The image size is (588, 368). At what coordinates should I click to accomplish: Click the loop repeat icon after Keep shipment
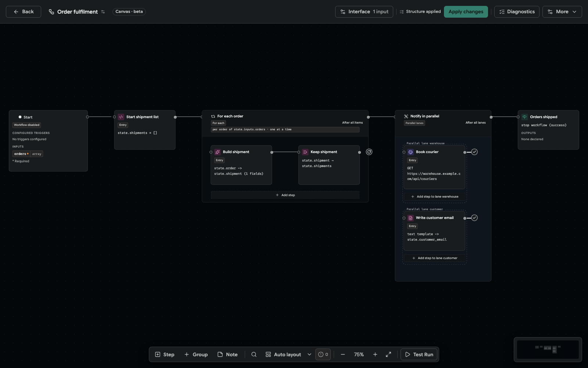point(369,152)
